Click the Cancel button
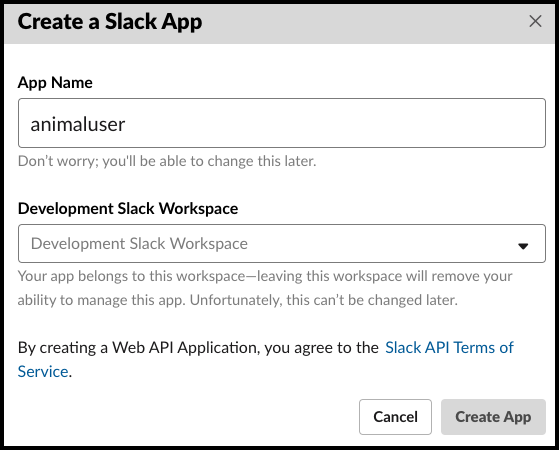Screen dimensions: 559x450 (x=395, y=417)
